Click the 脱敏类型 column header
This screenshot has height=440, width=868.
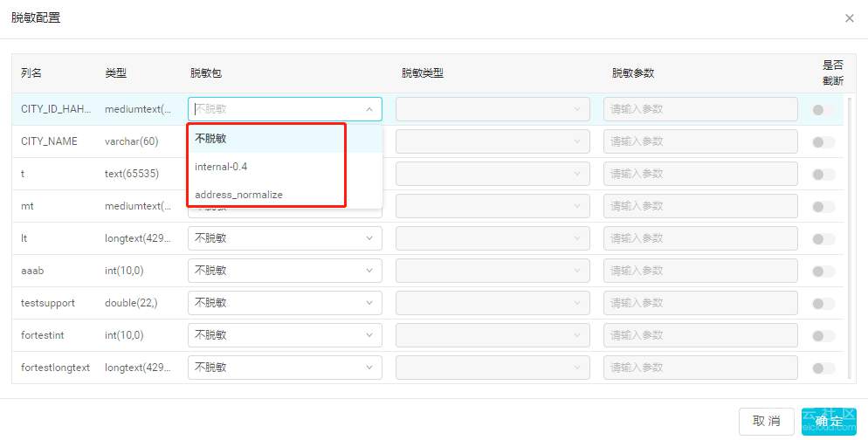point(423,73)
